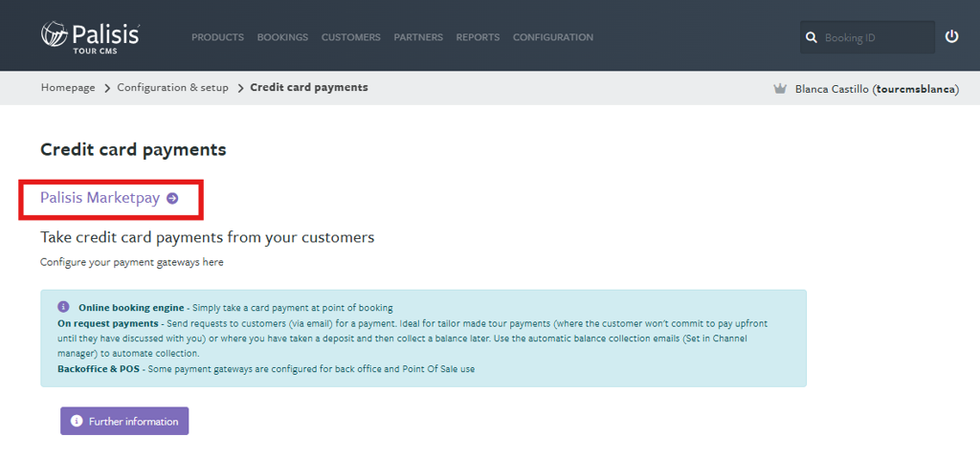Open the Customers menu

[x=350, y=37]
